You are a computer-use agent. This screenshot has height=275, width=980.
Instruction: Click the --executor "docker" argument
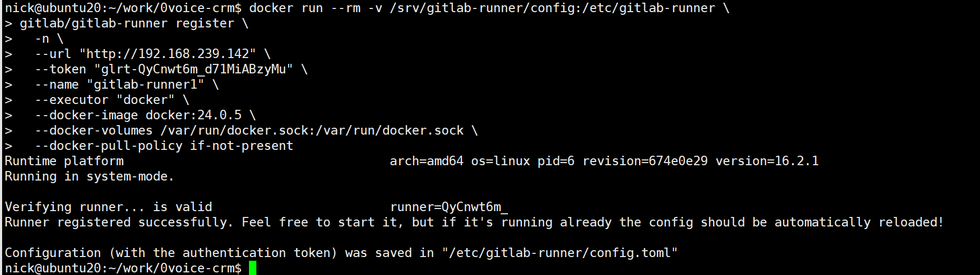(x=105, y=100)
